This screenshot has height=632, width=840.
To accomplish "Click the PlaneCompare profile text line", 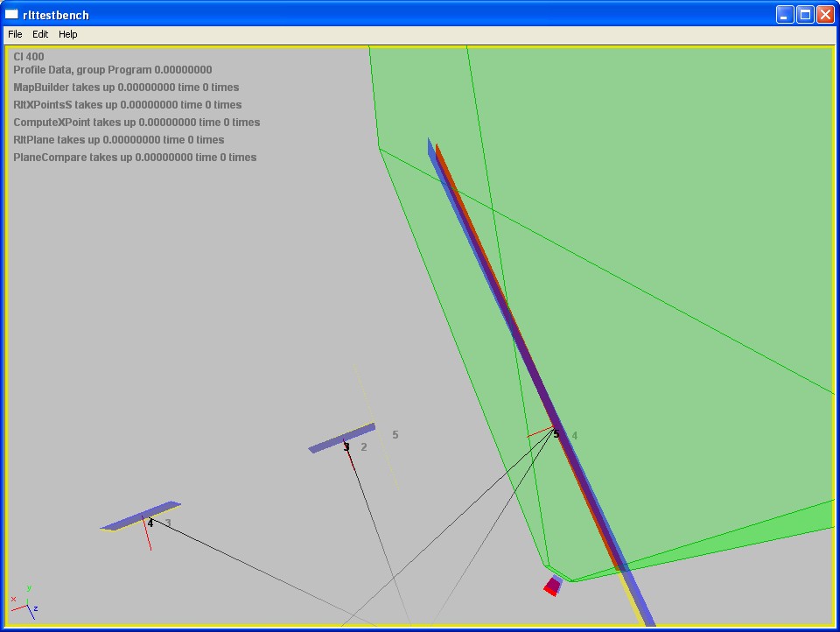I will (135, 158).
